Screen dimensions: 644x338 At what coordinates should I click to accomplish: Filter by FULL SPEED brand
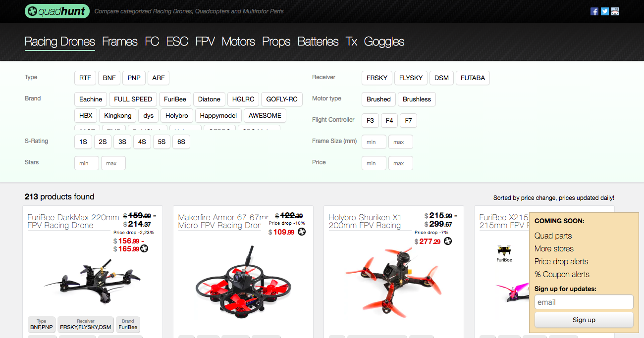click(x=133, y=99)
